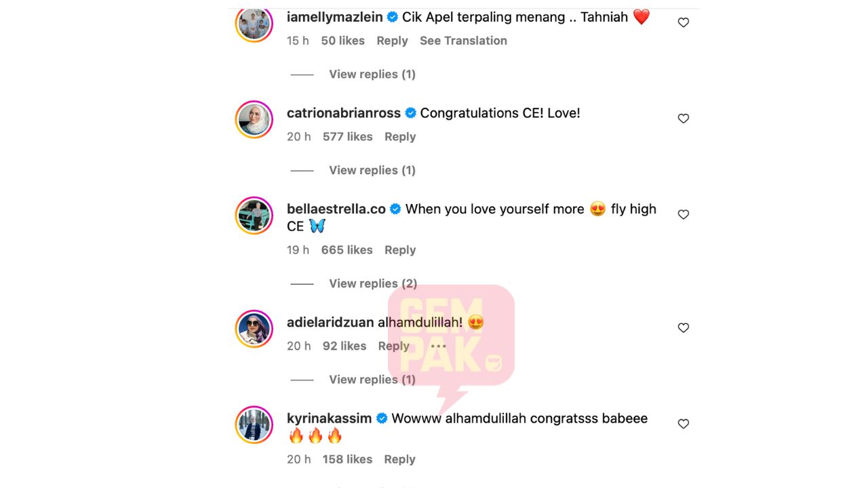Image resolution: width=868 pixels, height=488 pixels.
Task: Open the iamellymazlein profile picture
Action: (254, 24)
